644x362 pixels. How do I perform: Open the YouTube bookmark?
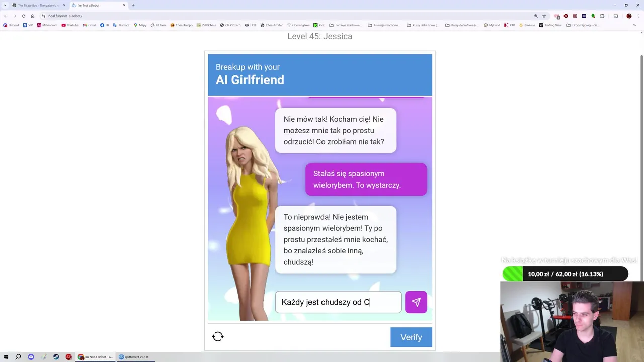click(x=70, y=25)
